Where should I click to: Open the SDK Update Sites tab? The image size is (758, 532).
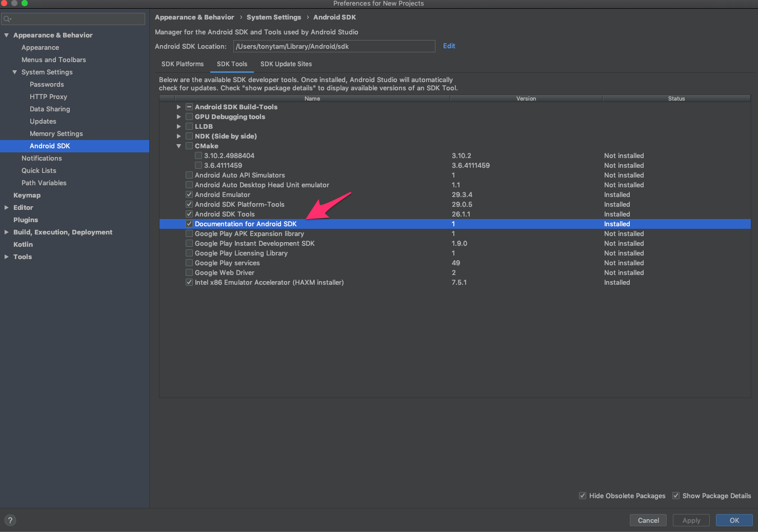click(x=286, y=64)
